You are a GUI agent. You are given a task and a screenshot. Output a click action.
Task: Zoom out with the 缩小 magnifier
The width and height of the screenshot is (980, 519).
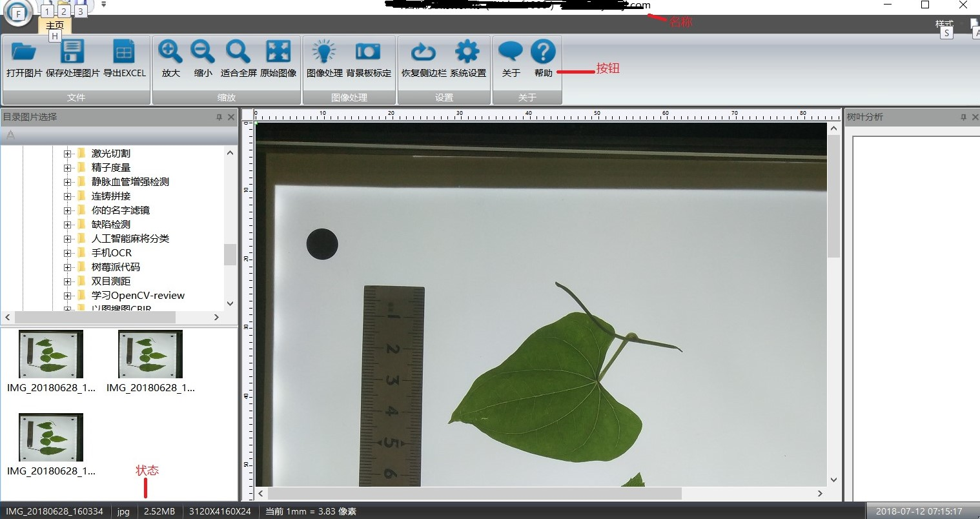click(203, 59)
